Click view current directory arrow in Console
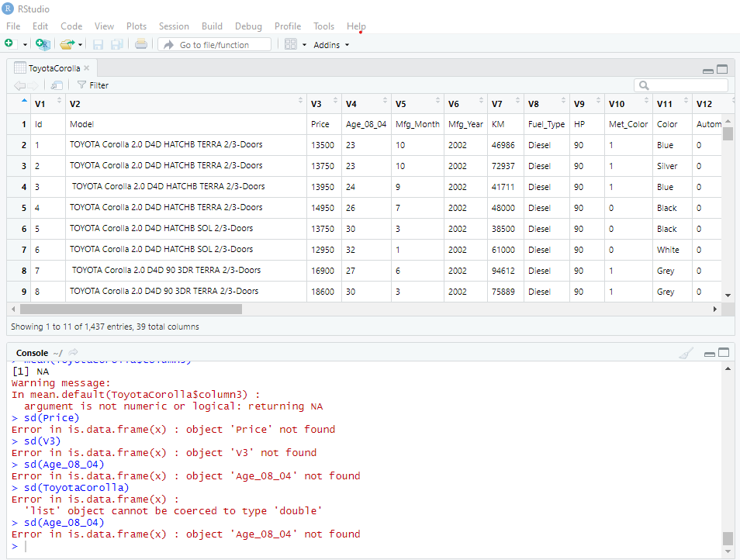Image resolution: width=740 pixels, height=560 pixels. [73, 353]
